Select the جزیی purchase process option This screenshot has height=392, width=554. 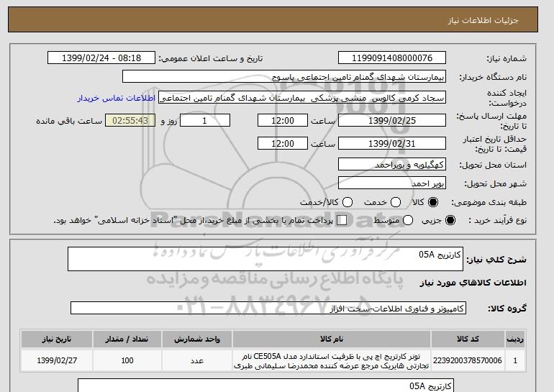[451, 221]
